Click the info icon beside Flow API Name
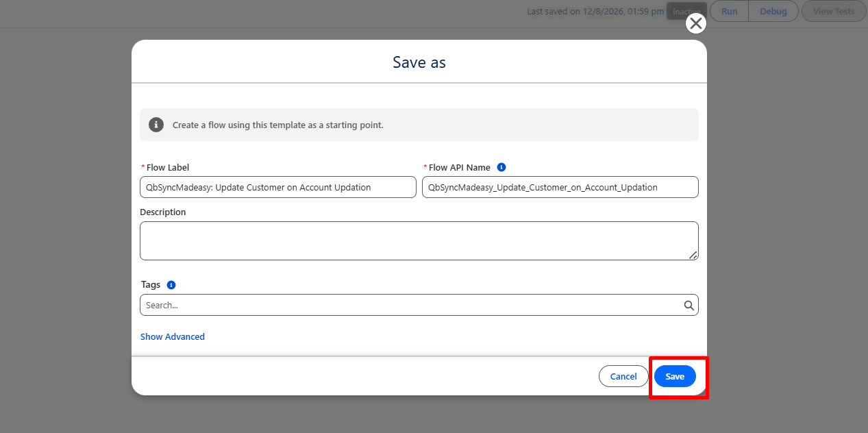This screenshot has width=868, height=433. [501, 167]
